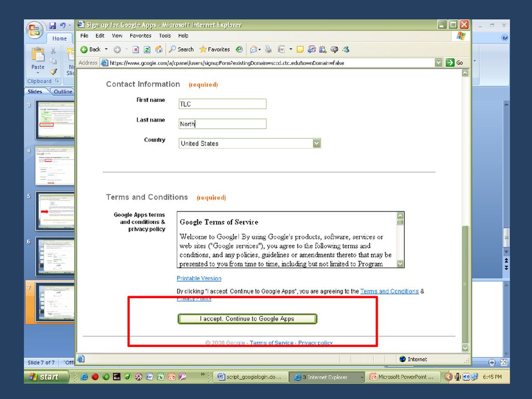Open the Edit button dropdown arrow
Image resolution: width=532 pixels, height=399 pixels.
[x=291, y=49]
